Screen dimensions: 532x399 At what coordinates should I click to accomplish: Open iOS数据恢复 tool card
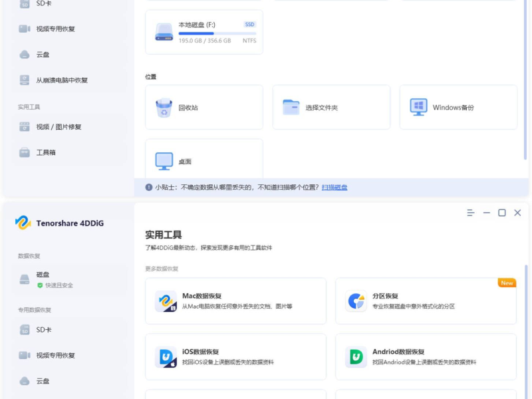[236, 357]
